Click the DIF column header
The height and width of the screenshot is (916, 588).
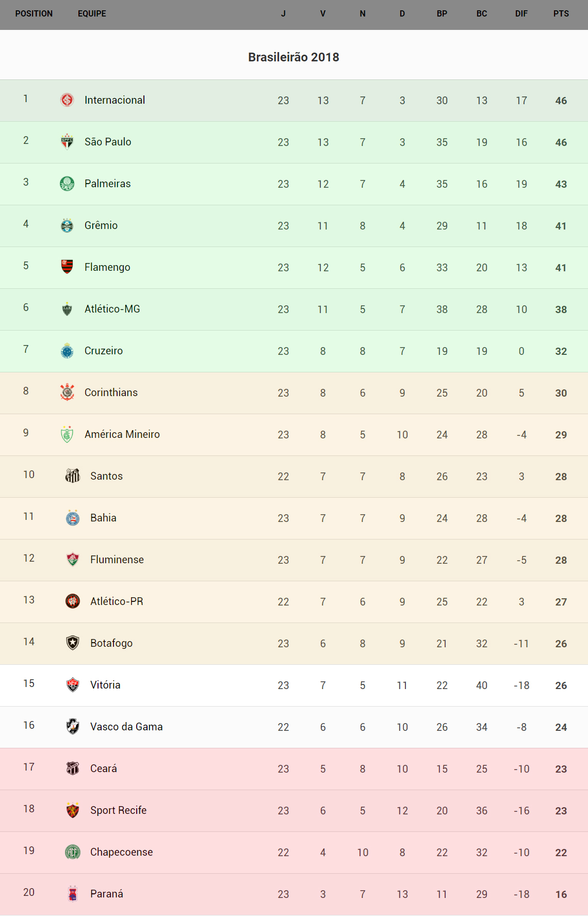click(521, 14)
